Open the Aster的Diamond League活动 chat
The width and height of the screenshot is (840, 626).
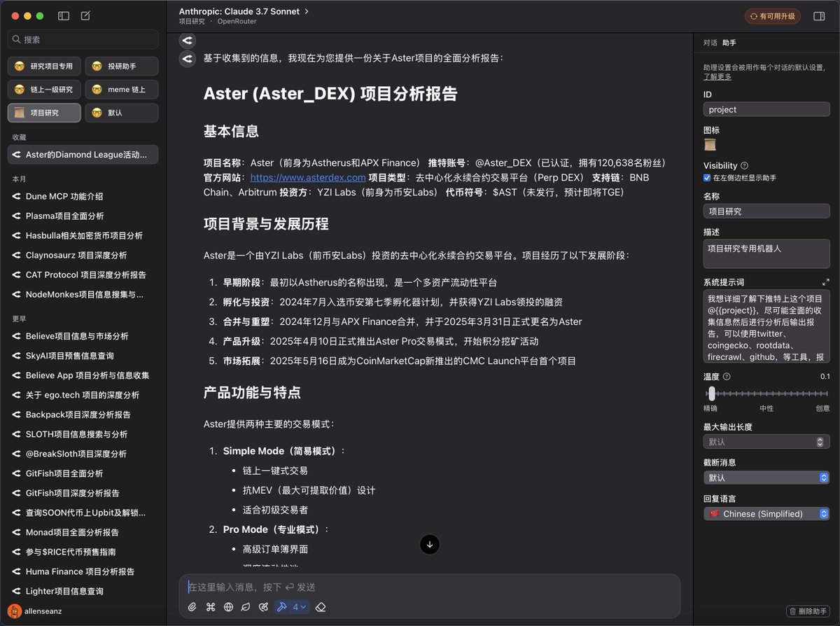(x=83, y=155)
